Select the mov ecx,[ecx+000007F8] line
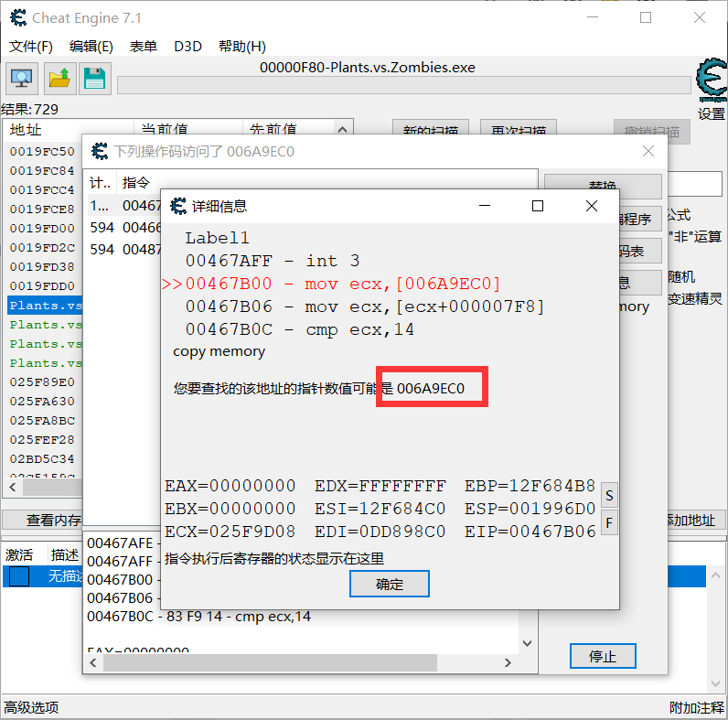Screen dimensions: 728x720 365,306
